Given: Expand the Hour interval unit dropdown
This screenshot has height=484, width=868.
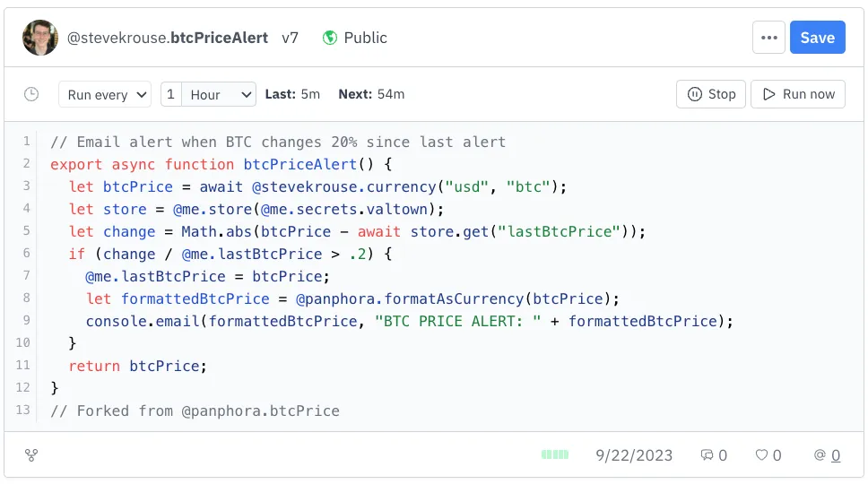Looking at the screenshot, I should click(x=220, y=94).
